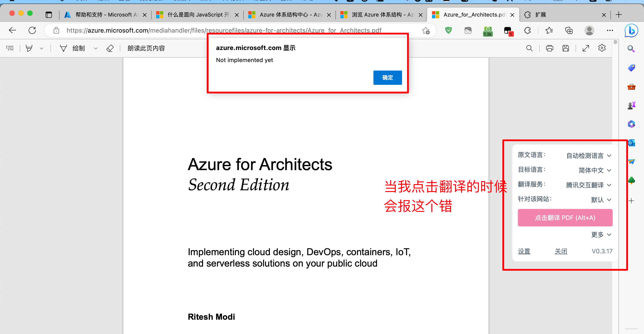
Task: Open Edge Copilot Bing icon
Action: (x=631, y=30)
